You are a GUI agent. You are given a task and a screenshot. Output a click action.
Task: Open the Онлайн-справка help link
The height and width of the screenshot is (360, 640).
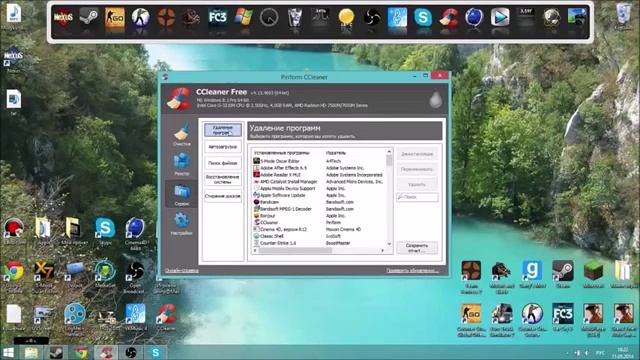pos(182,270)
